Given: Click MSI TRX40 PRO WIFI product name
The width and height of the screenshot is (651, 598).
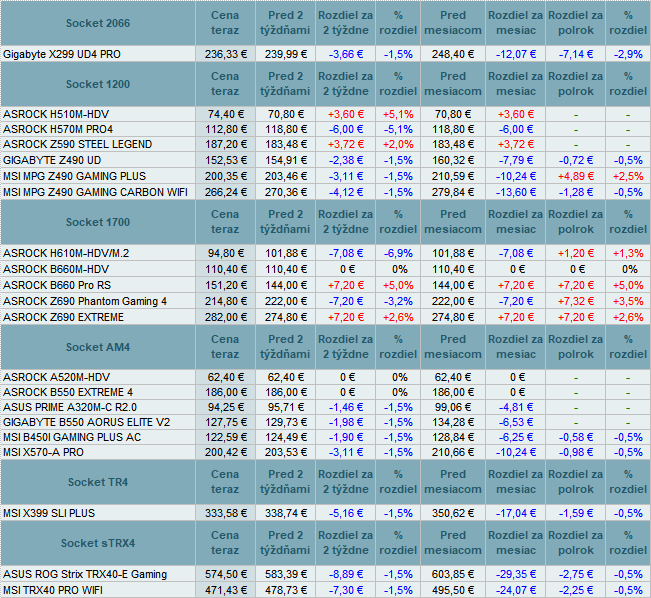Looking at the screenshot, I should 53,590.
